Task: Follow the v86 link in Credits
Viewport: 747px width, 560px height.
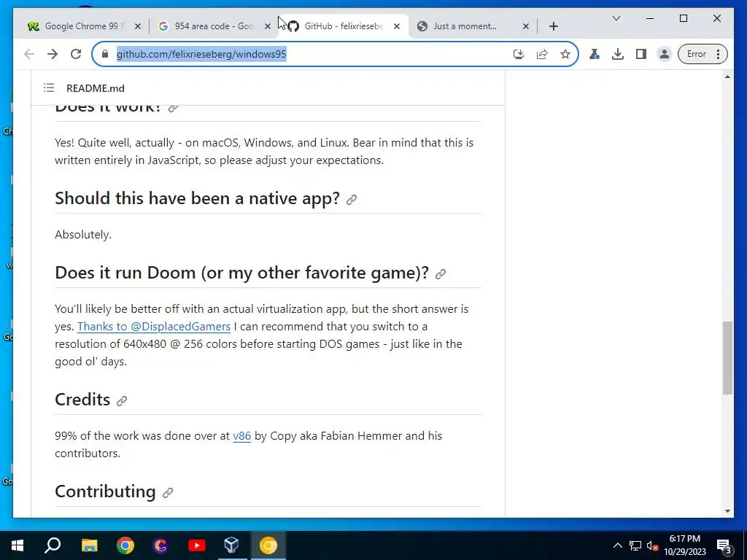Action: coord(241,436)
